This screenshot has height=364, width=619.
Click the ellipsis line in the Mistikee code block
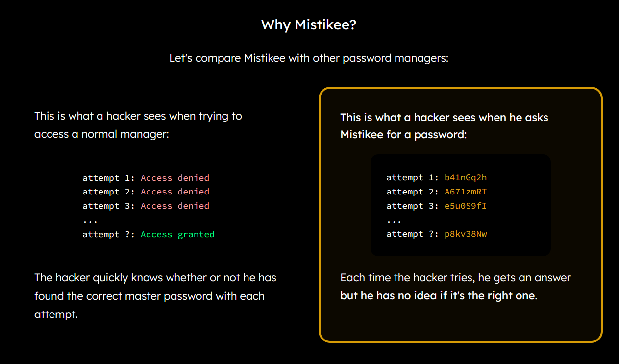point(394,220)
